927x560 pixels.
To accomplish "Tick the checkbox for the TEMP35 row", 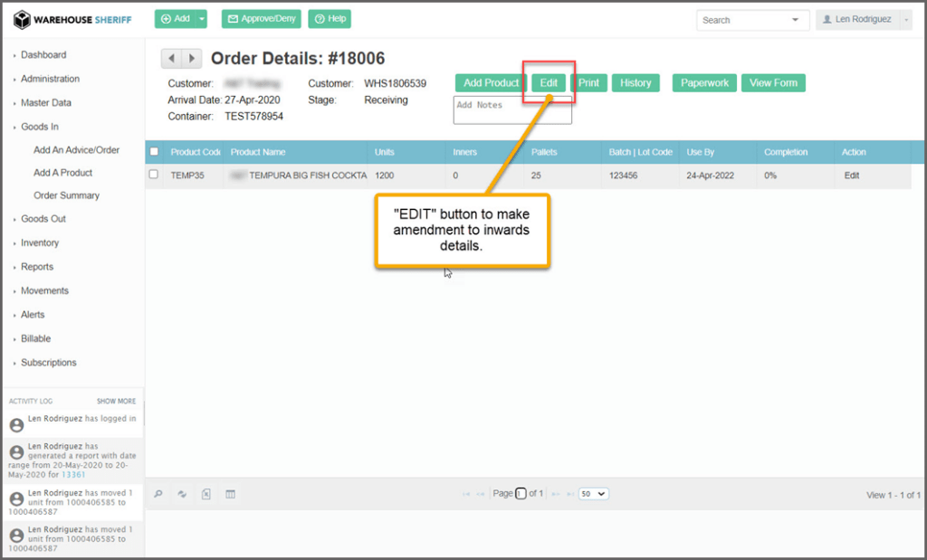I will click(x=153, y=175).
